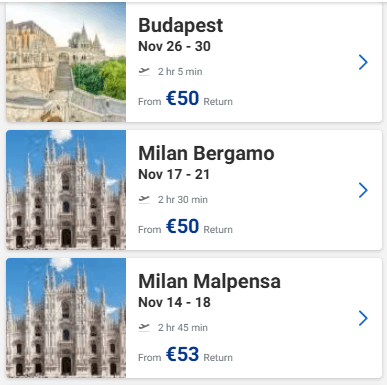387x385 pixels.
Task: Click the Milan Bergamo cathedral thumbnail
Action: click(66, 190)
